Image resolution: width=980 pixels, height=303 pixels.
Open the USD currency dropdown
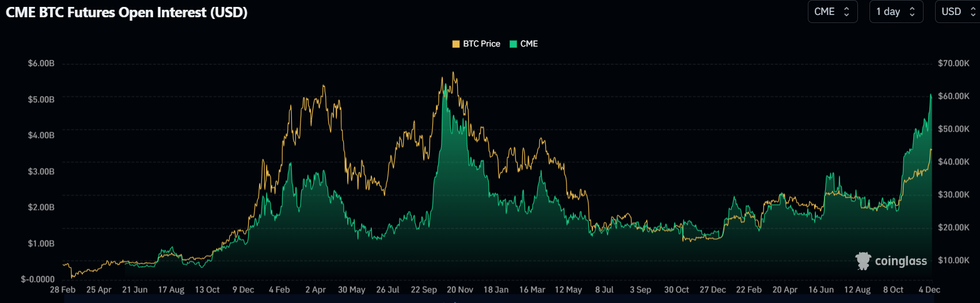(x=958, y=11)
